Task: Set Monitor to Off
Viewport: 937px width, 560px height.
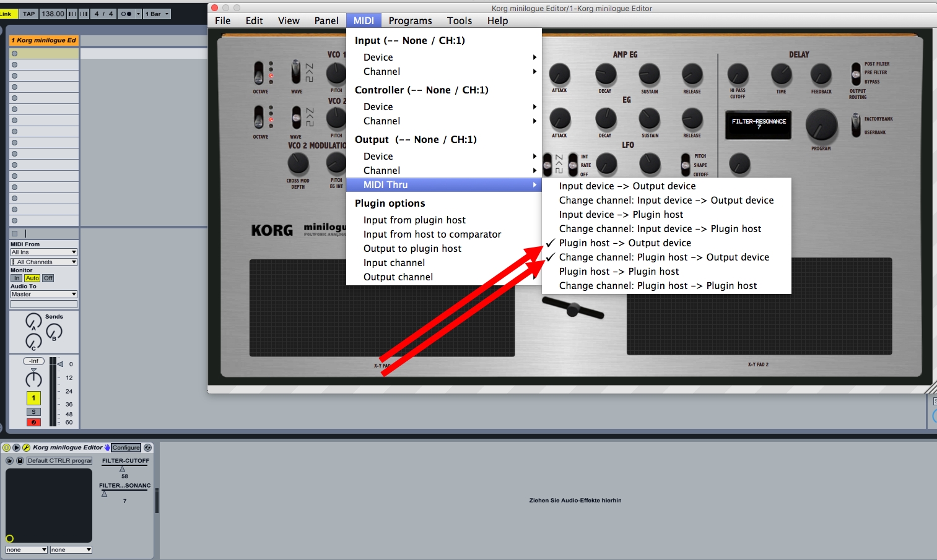Action: 48,278
